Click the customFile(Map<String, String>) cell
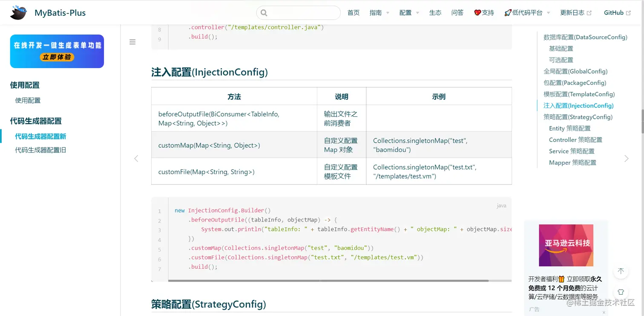Image resolution: width=644 pixels, height=316 pixels. coord(234,171)
